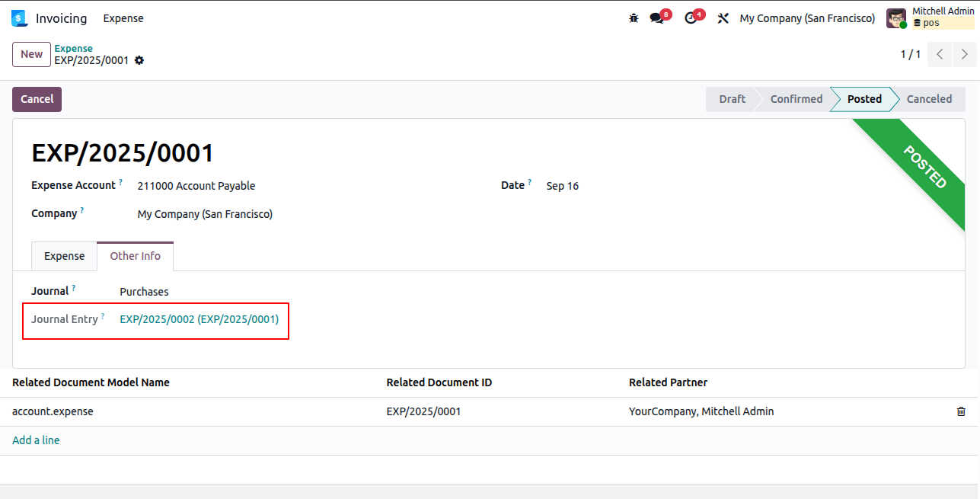The image size is (980, 499).
Task: Click Add a line link
Action: tap(36, 440)
